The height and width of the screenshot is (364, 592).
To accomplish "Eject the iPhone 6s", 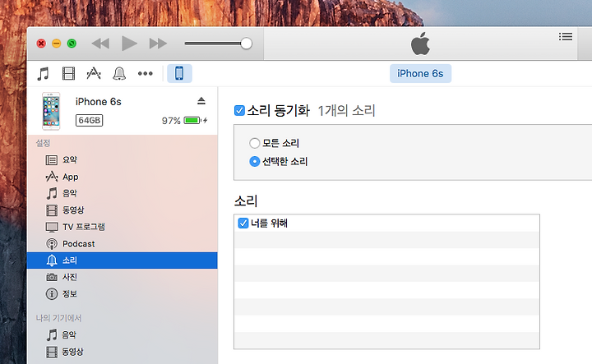I will click(201, 101).
